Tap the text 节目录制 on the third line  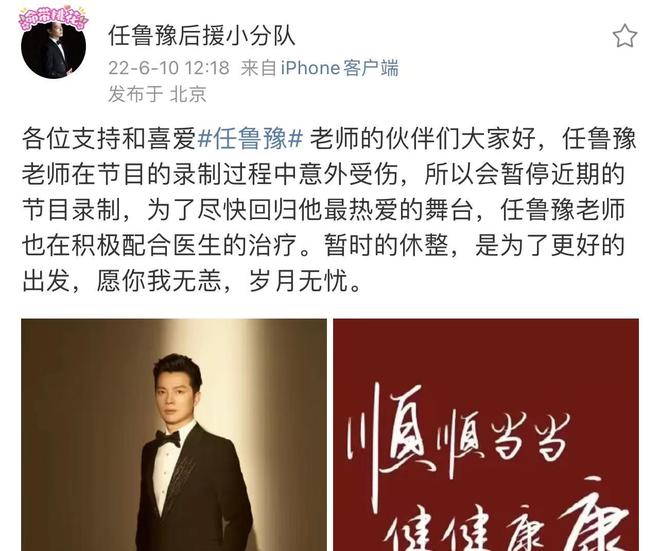71,210
